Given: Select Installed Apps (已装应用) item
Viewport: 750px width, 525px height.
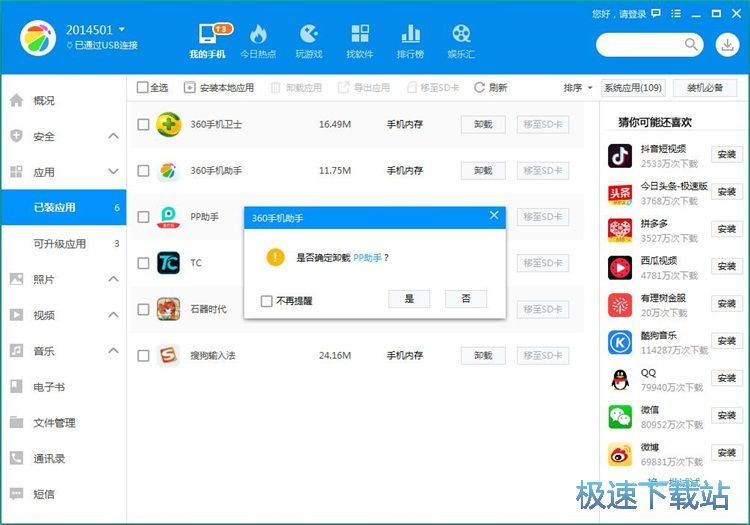Looking at the screenshot, I should click(x=63, y=208).
